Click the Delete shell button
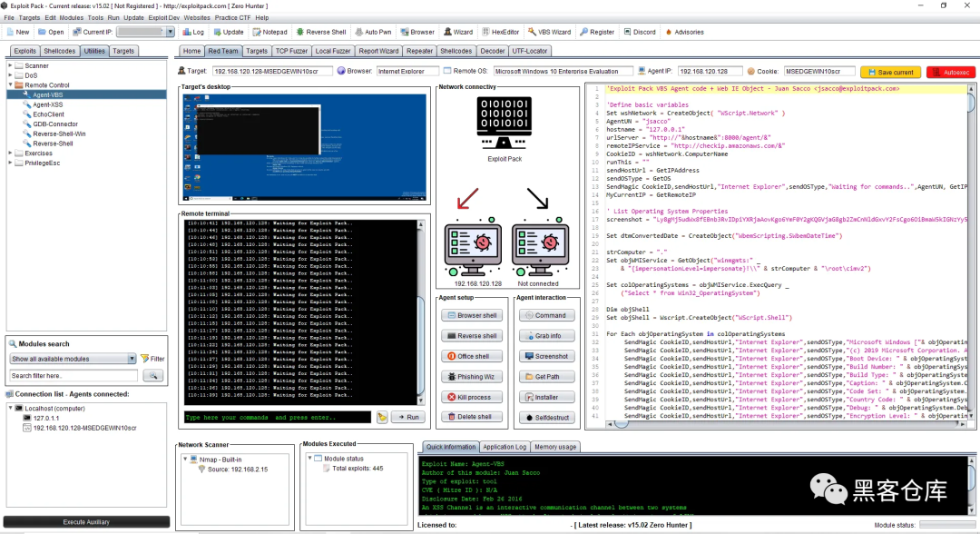 tap(472, 417)
